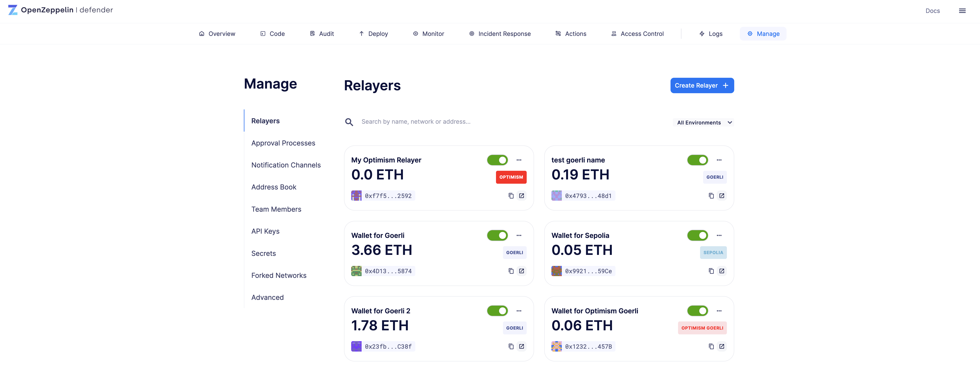
Task: Click the red OPTIMISM network badge
Action: pos(511,177)
